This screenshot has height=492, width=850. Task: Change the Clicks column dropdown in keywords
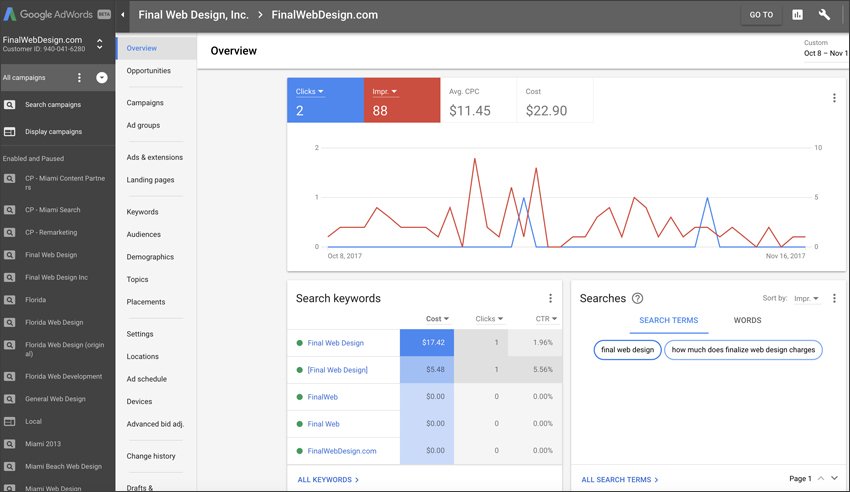pos(489,319)
